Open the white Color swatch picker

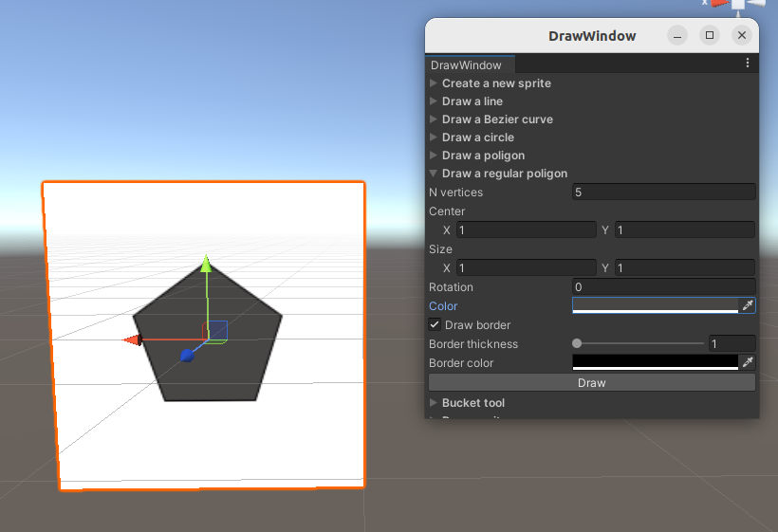click(x=656, y=305)
